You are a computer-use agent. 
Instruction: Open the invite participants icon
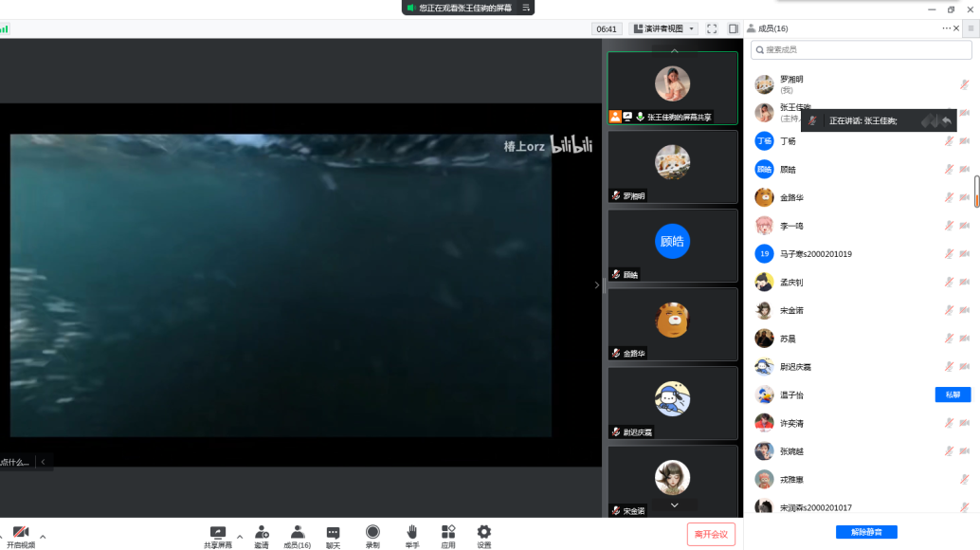pos(261,533)
